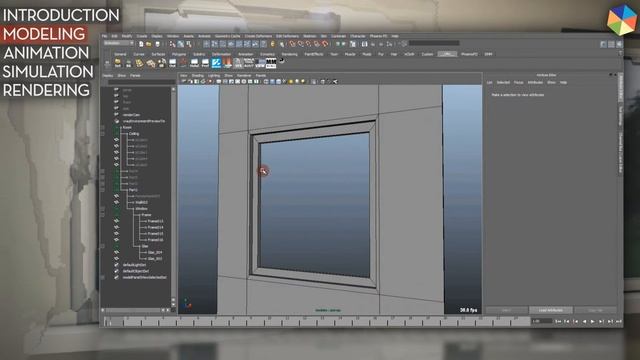Click the MM shelf icon
The image size is (640, 360).
tap(271, 63)
